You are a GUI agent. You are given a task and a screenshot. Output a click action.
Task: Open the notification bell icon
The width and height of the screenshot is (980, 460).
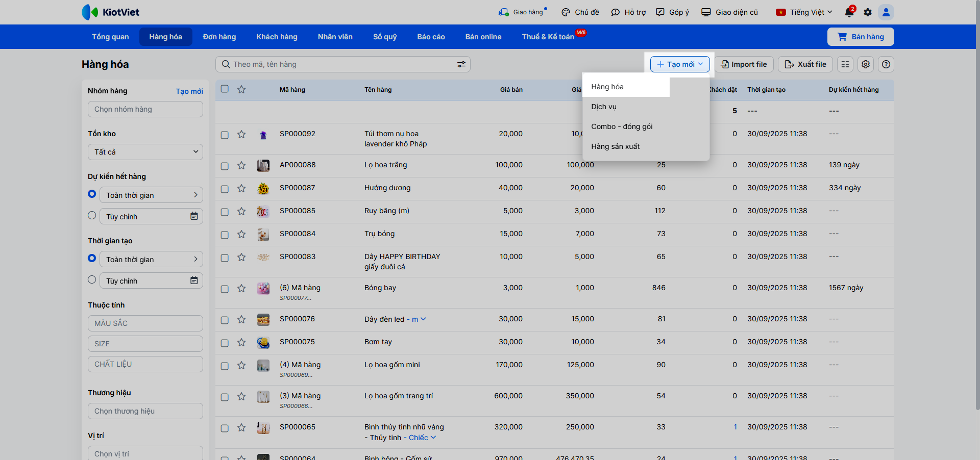click(x=849, y=12)
